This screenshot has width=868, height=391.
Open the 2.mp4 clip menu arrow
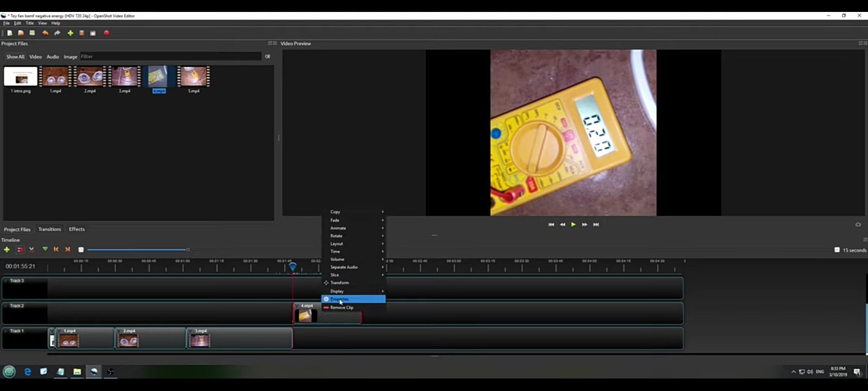pyautogui.click(x=120, y=331)
